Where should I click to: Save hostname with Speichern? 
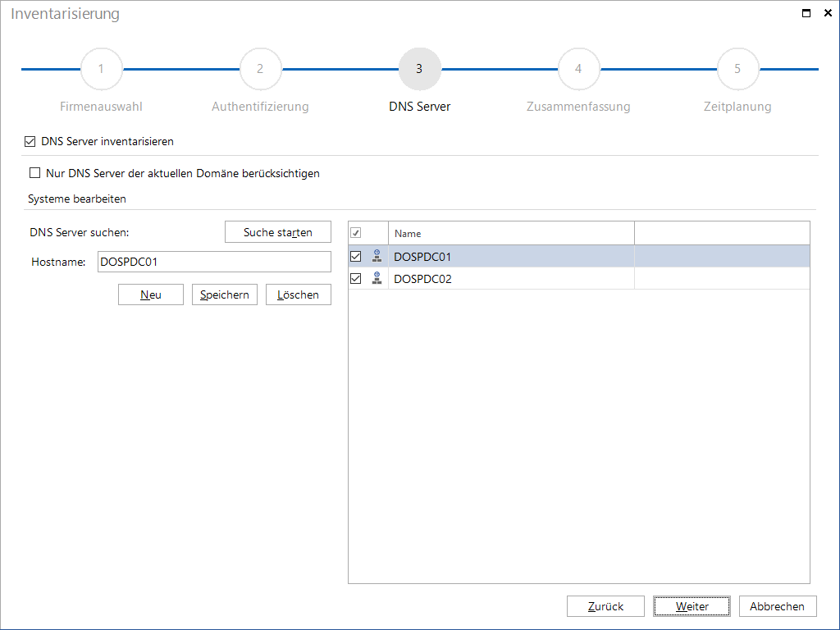point(225,294)
